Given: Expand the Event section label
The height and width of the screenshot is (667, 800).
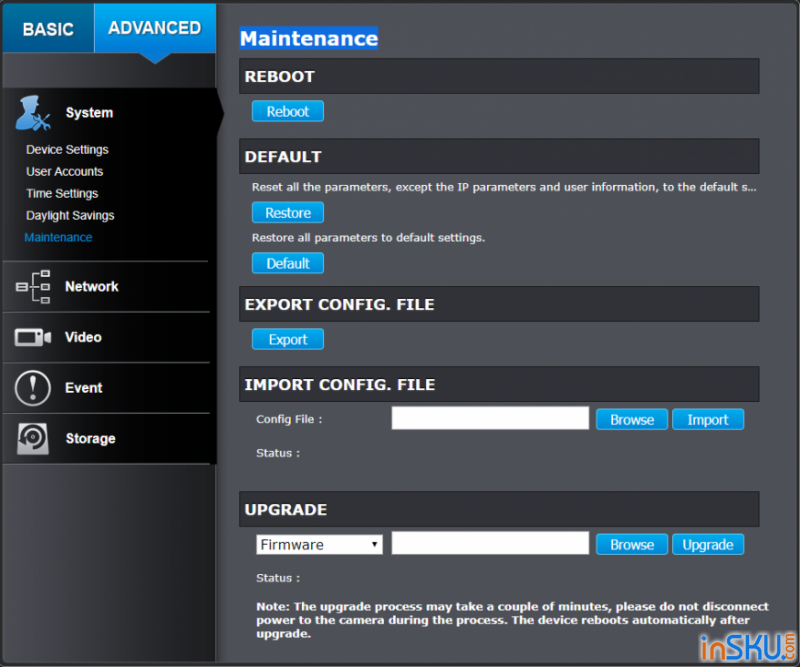Looking at the screenshot, I should click(84, 388).
